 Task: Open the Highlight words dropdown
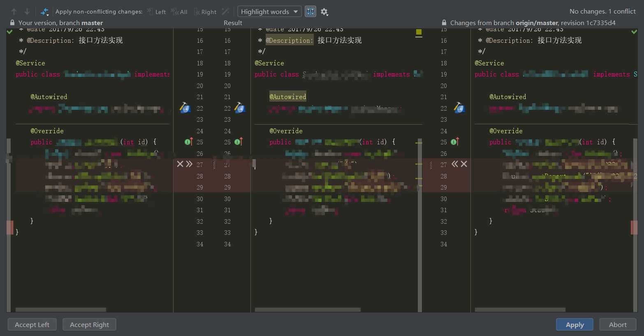[269, 12]
